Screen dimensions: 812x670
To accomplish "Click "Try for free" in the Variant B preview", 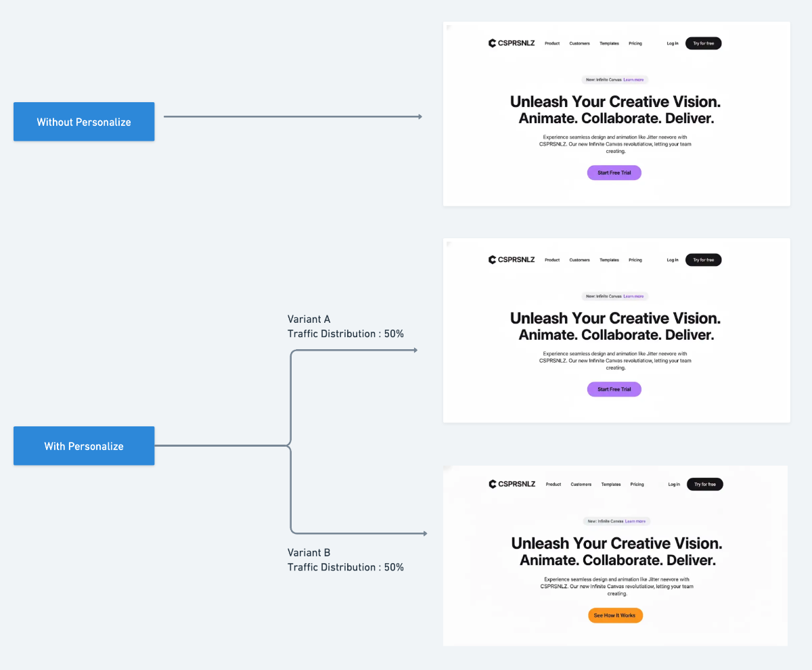I will [x=704, y=485].
